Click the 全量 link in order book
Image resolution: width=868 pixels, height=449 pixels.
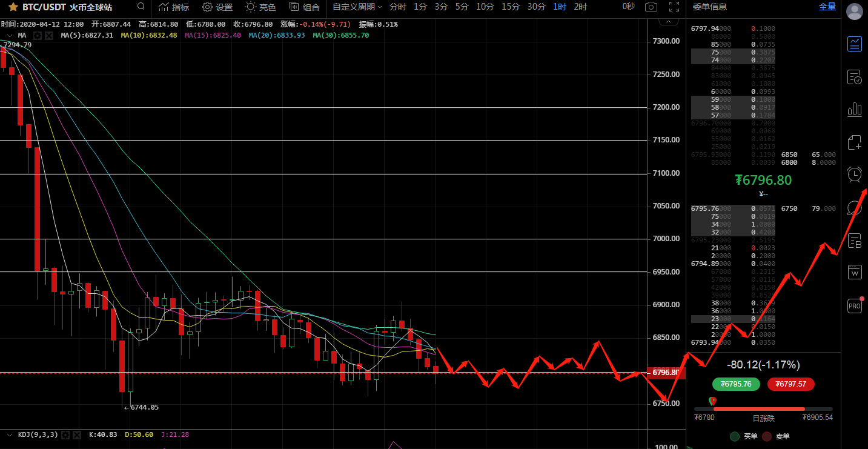coord(827,7)
